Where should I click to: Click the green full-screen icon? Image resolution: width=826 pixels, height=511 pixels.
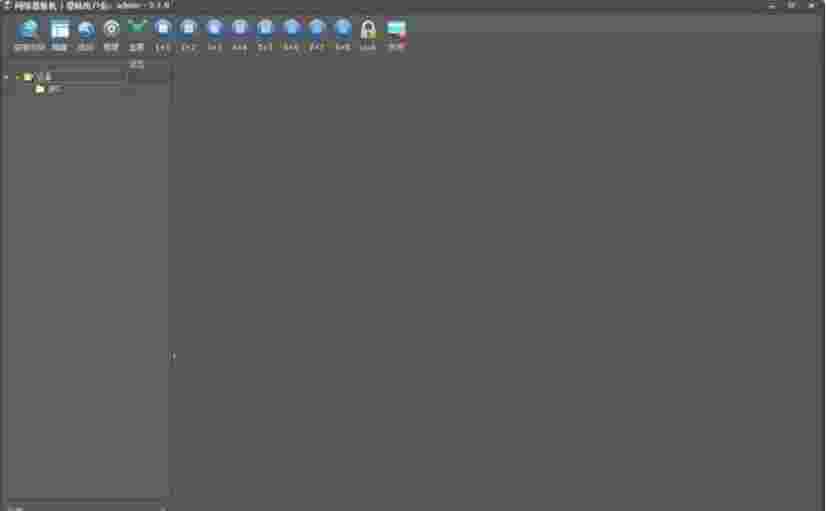click(137, 31)
